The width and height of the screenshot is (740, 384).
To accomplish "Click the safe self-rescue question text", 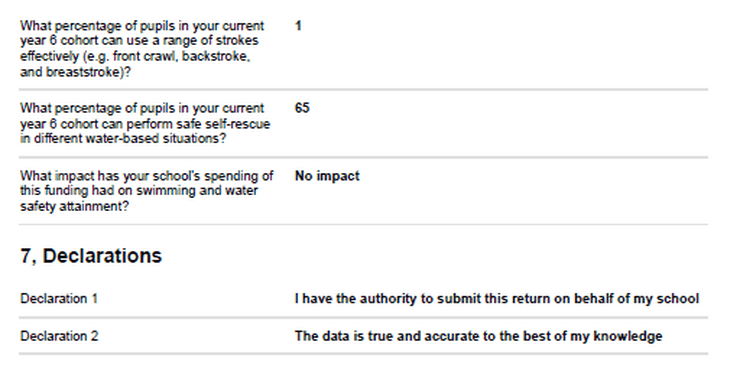I will (145, 123).
